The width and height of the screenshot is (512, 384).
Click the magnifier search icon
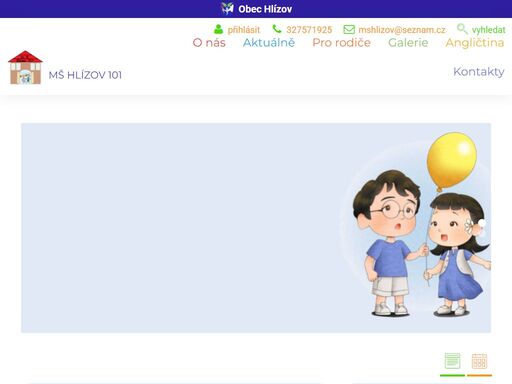(462, 29)
